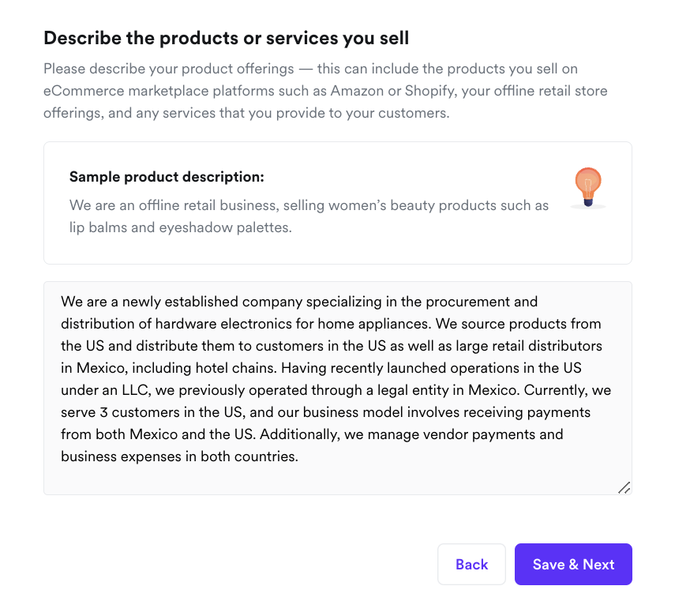This screenshot has height=616, width=690.
Task: Click the textarea resize handle
Action: [x=624, y=487]
